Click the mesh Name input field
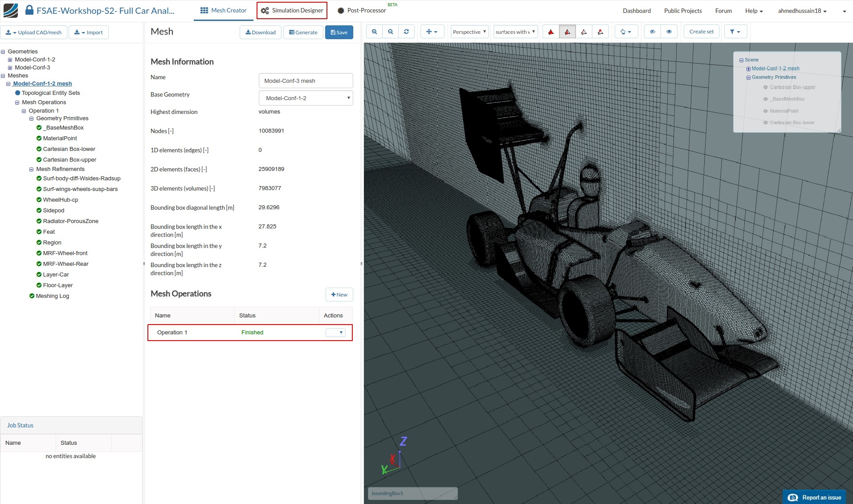The image size is (853, 504). click(306, 81)
